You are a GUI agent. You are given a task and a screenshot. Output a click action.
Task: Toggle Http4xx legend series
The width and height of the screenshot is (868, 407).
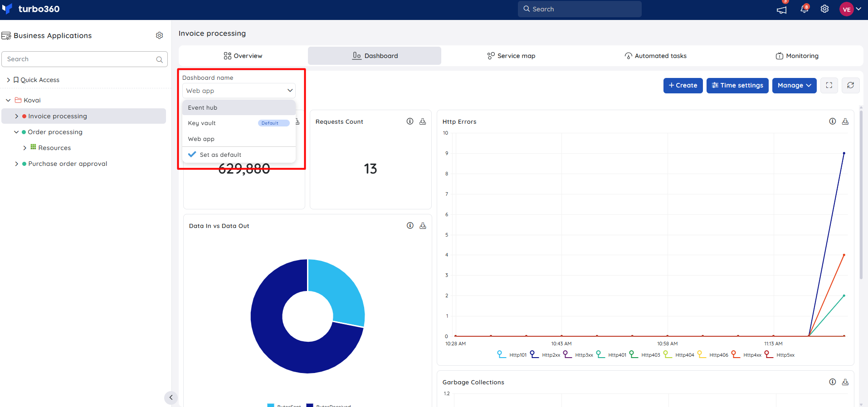[746, 355]
